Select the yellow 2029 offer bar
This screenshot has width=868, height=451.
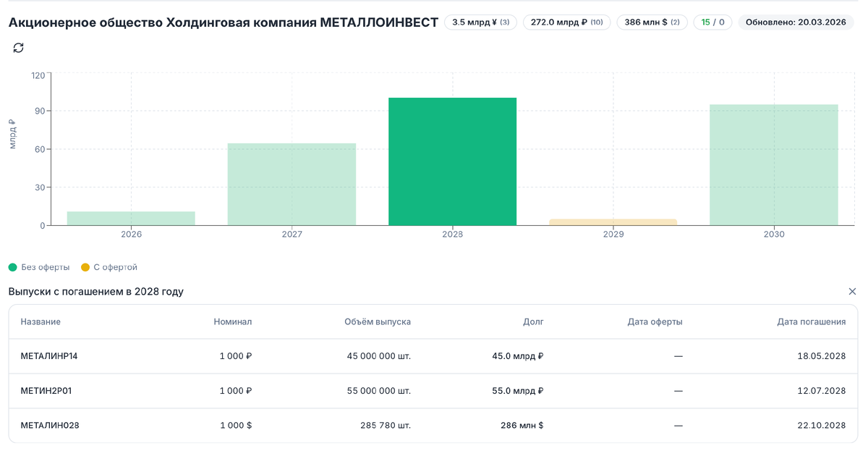point(613,222)
